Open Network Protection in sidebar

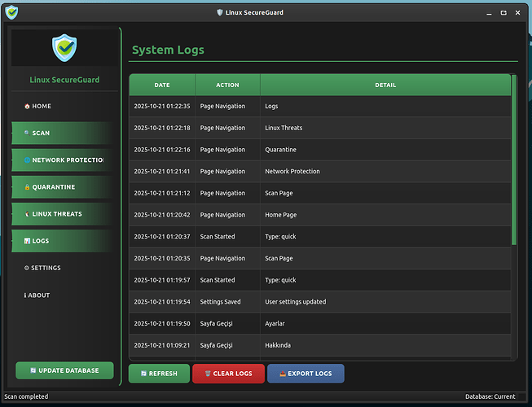(61, 160)
